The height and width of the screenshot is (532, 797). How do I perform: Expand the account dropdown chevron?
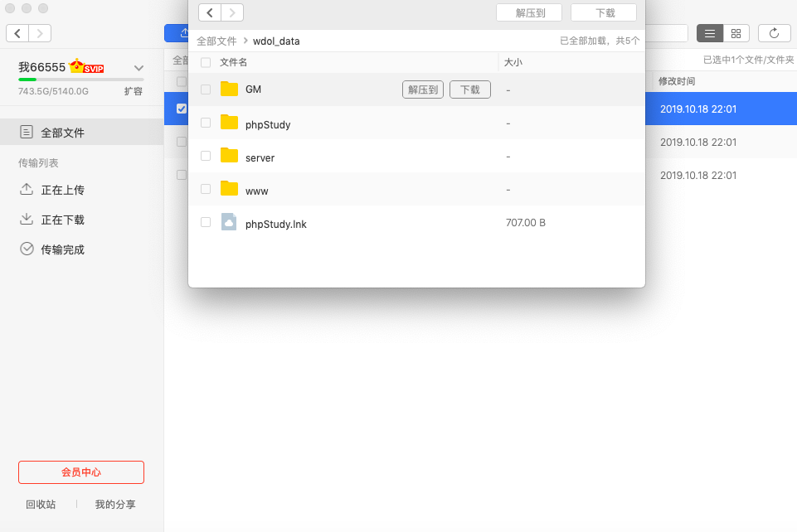coord(139,68)
